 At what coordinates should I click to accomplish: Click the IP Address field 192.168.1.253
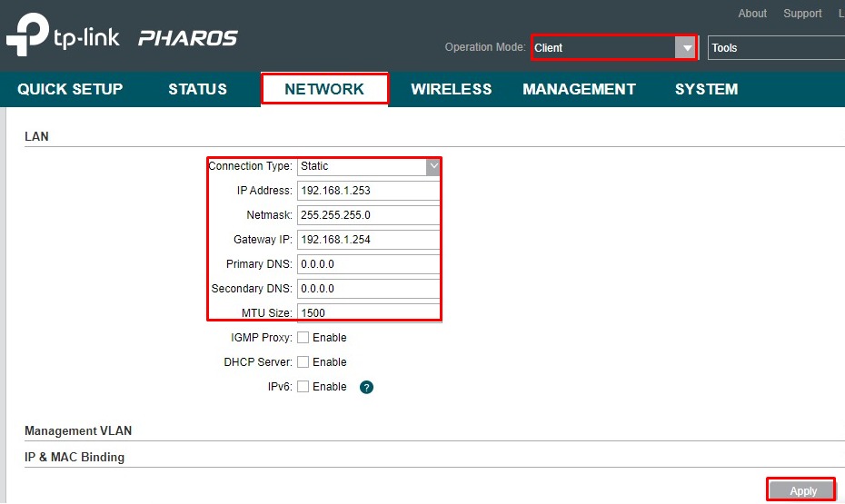coord(369,191)
